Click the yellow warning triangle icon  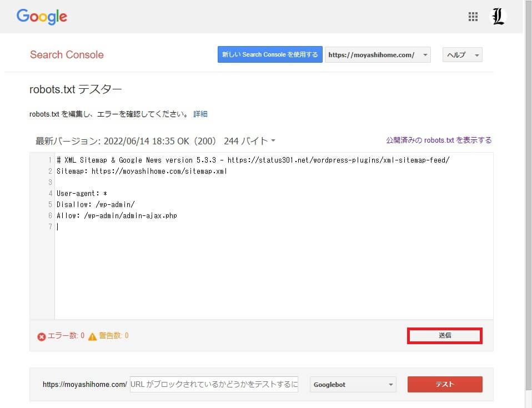tap(92, 336)
